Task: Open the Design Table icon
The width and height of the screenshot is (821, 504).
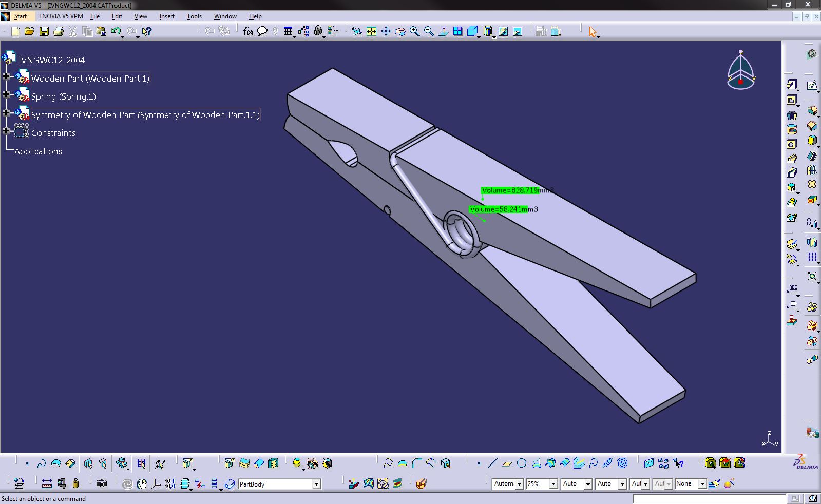Action: pos(288,31)
